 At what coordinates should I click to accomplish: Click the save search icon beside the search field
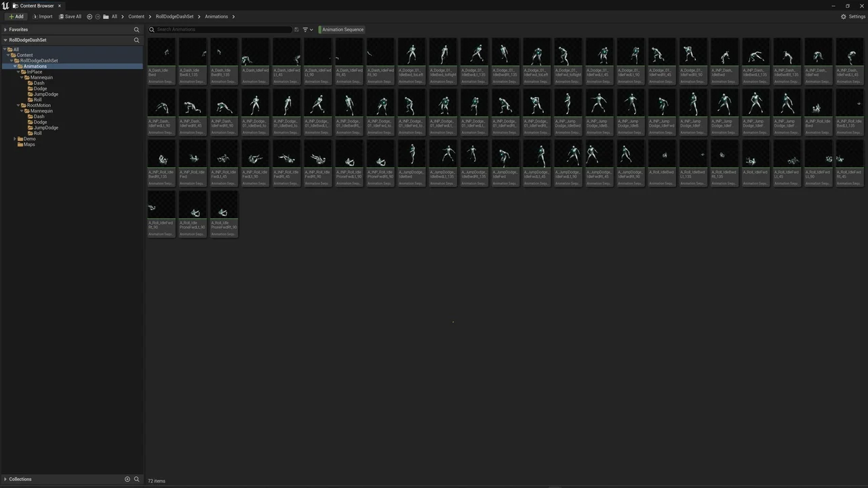(296, 30)
